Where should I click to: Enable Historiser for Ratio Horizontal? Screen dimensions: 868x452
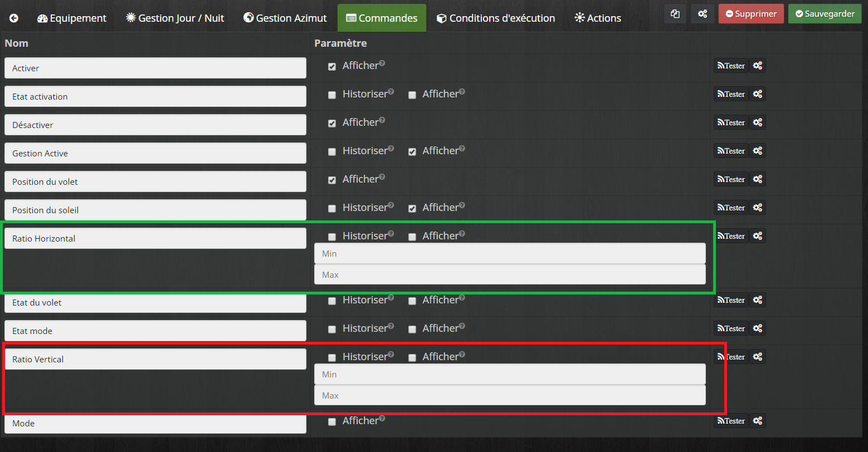pos(332,237)
